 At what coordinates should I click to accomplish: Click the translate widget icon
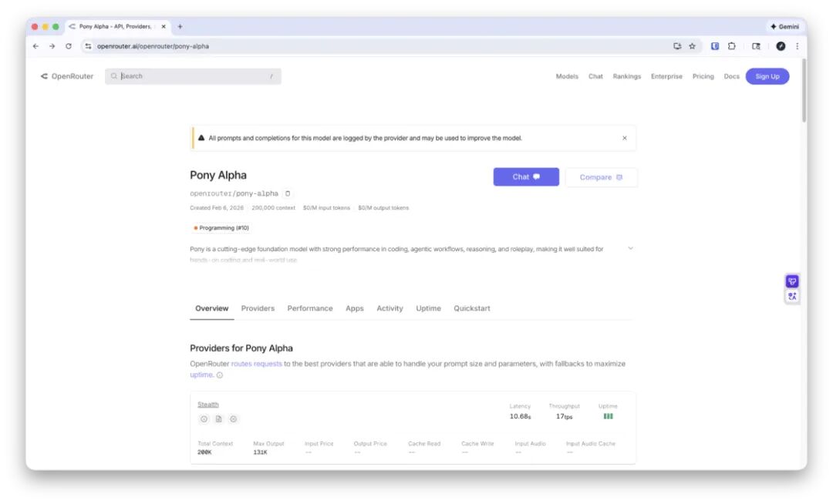[x=792, y=296]
